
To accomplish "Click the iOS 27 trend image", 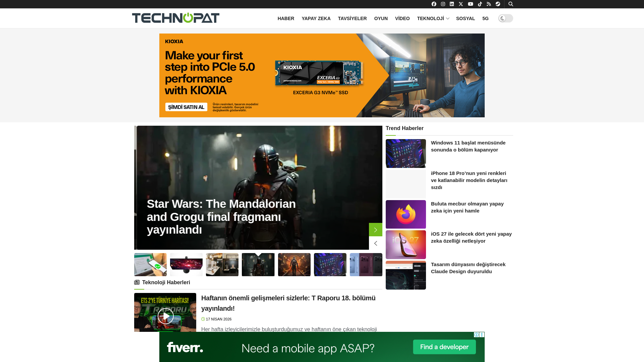I will pos(406,245).
